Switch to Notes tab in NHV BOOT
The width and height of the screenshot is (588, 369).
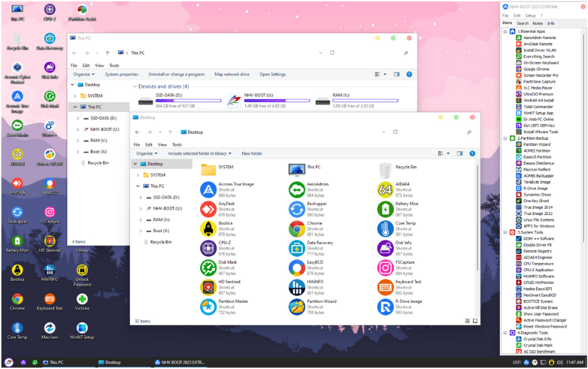coord(537,23)
